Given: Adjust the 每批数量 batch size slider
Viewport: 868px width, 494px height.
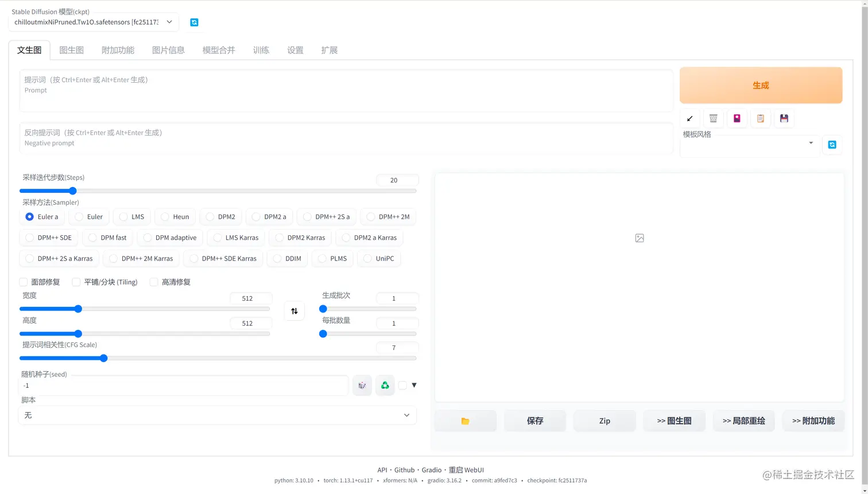Looking at the screenshot, I should tap(368, 333).
